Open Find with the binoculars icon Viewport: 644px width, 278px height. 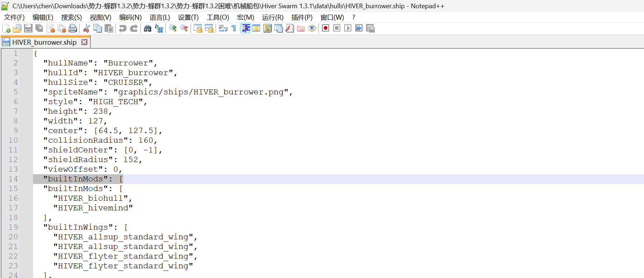pos(147,28)
